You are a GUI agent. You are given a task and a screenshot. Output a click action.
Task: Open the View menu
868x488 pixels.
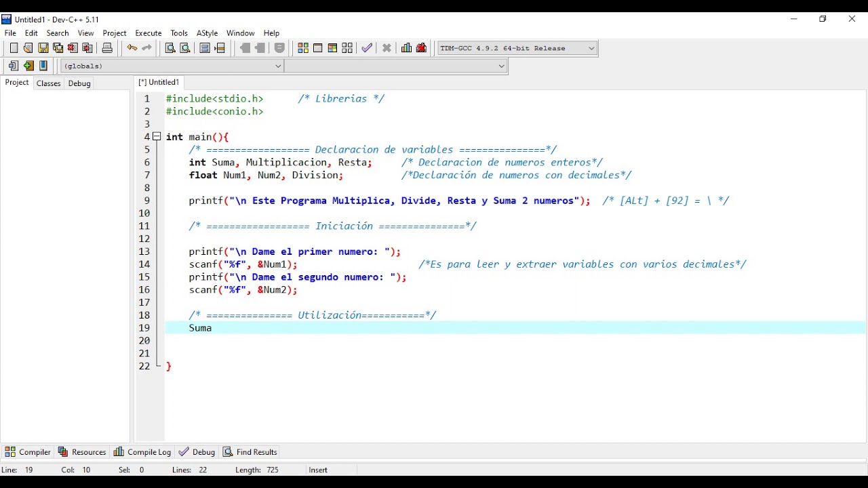pos(85,33)
